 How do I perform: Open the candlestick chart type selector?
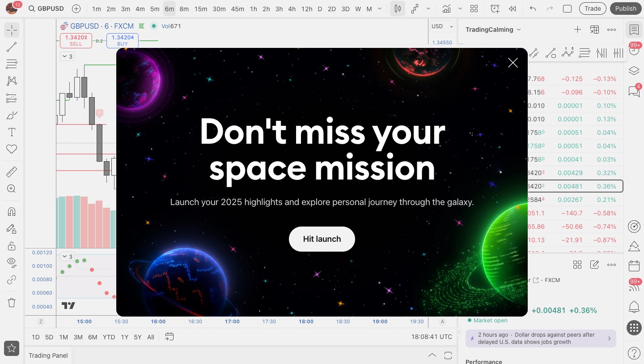click(398, 9)
